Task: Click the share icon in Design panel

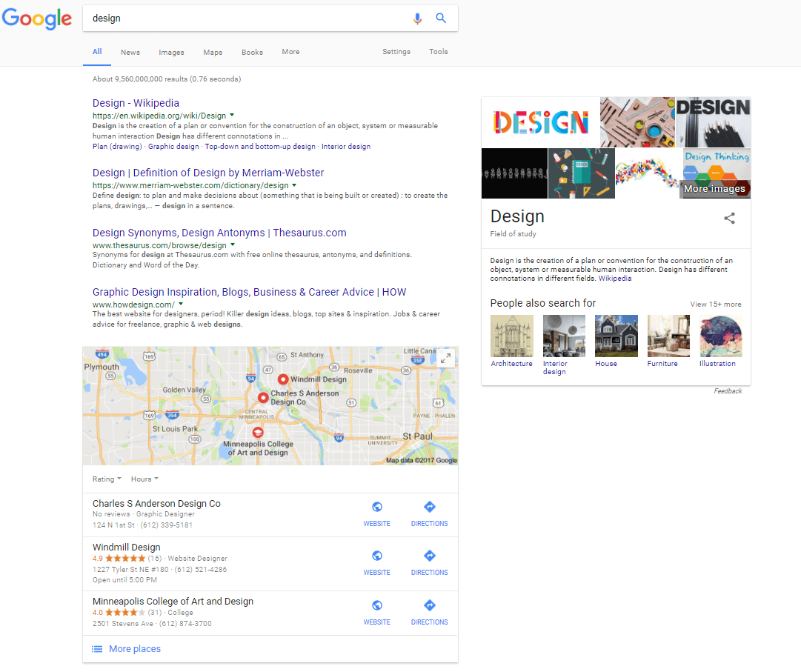Action: tap(729, 219)
